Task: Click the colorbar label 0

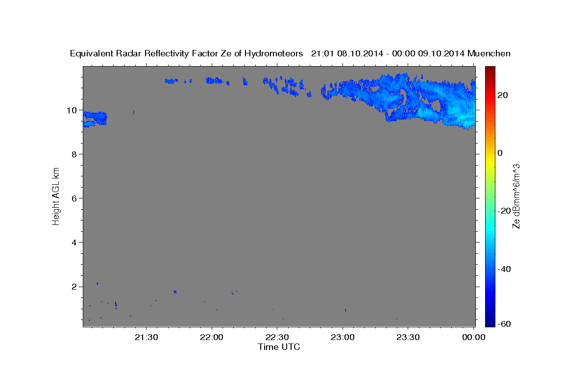Action: (500, 153)
